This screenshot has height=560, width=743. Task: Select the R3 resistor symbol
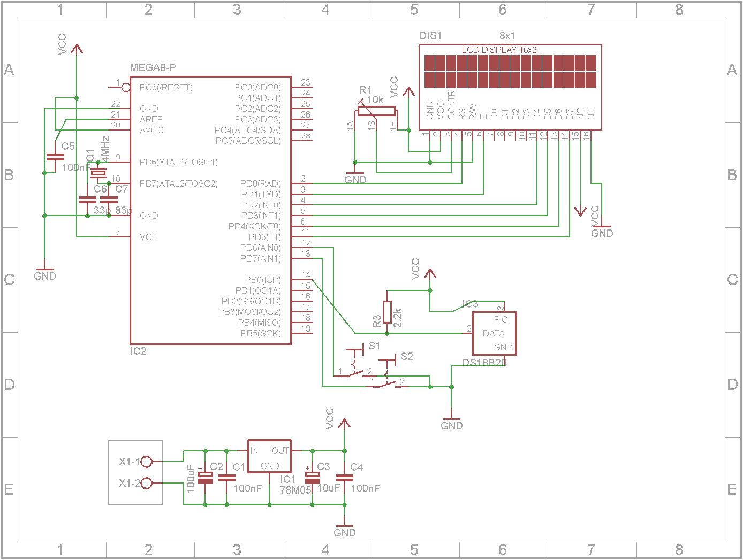pos(387,312)
